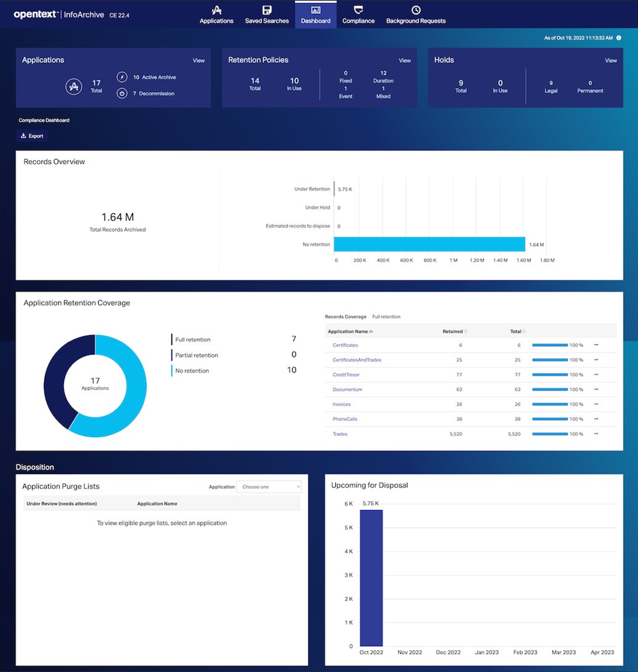Open the Compliance shield icon
The image size is (638, 672).
(358, 10)
